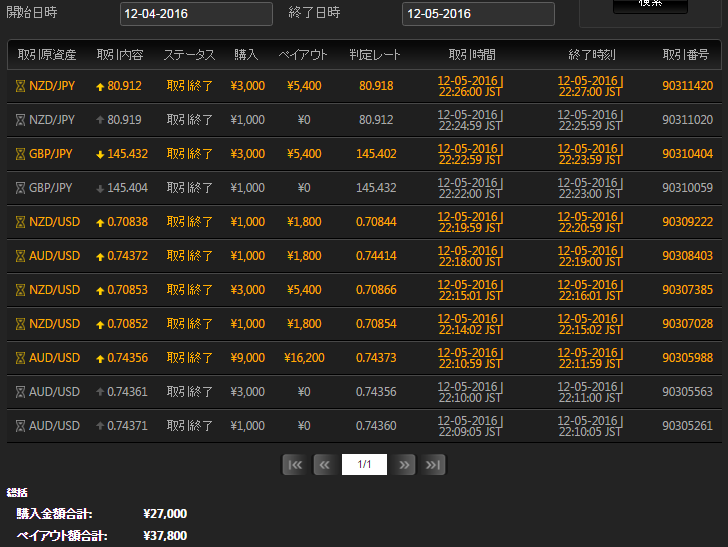Click the page number box 1/1
The width and height of the screenshot is (728, 547).
pyautogui.click(x=364, y=464)
